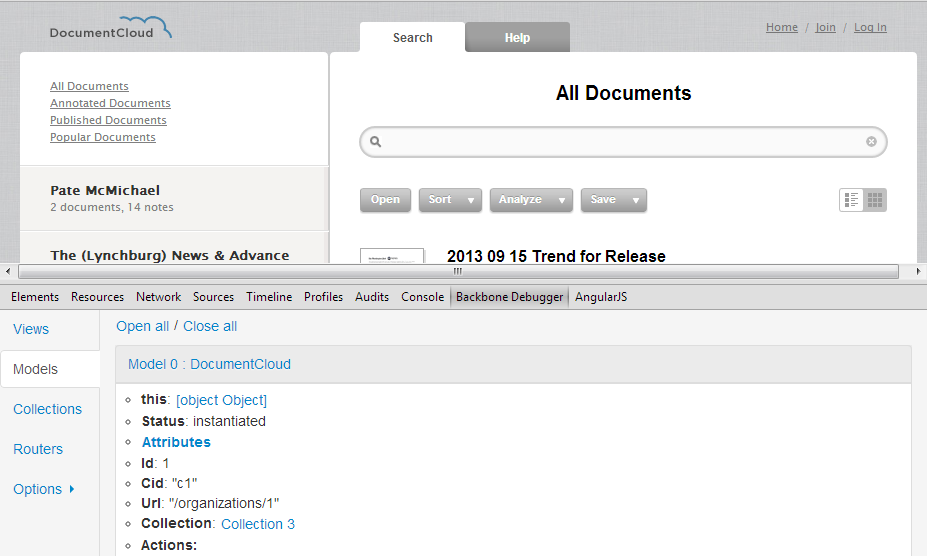Select The (Lynchburg) News & Advance entry

[x=174, y=248]
